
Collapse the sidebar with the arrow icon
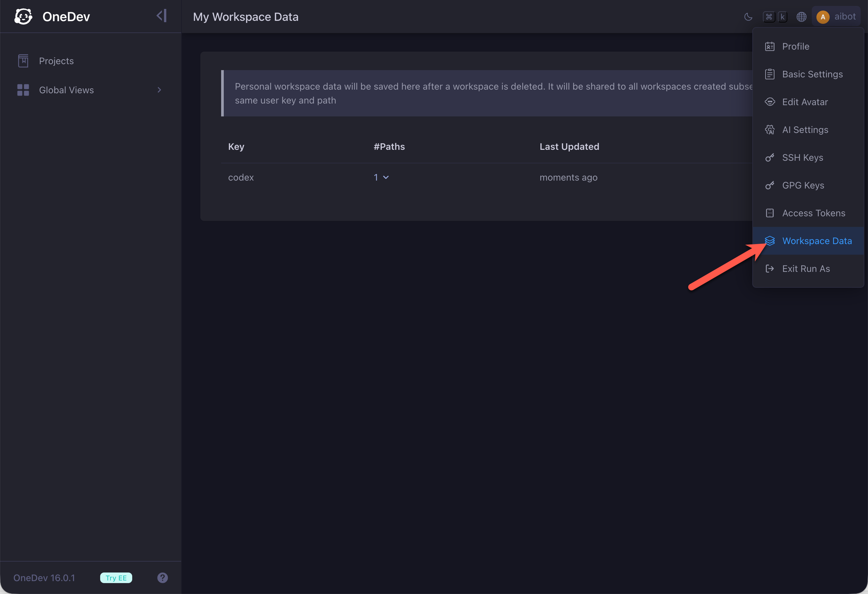(x=161, y=16)
